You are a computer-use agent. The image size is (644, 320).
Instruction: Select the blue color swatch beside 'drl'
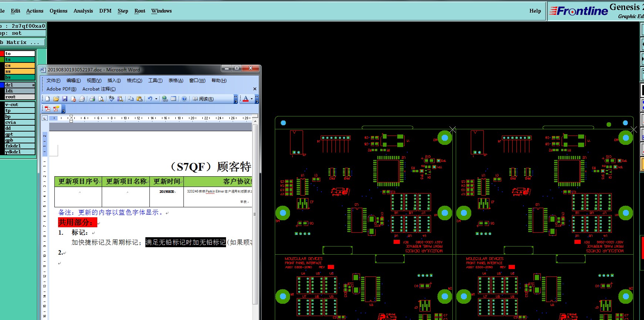tap(2, 85)
